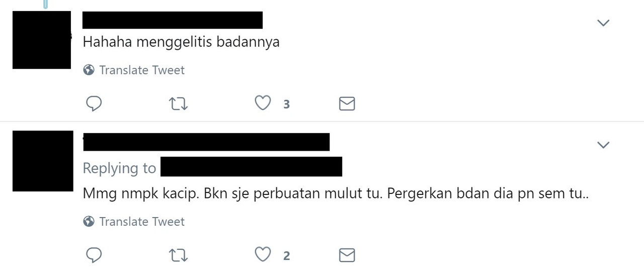Send first tweet via direct message envelope
This screenshot has width=644, height=271.
(347, 104)
